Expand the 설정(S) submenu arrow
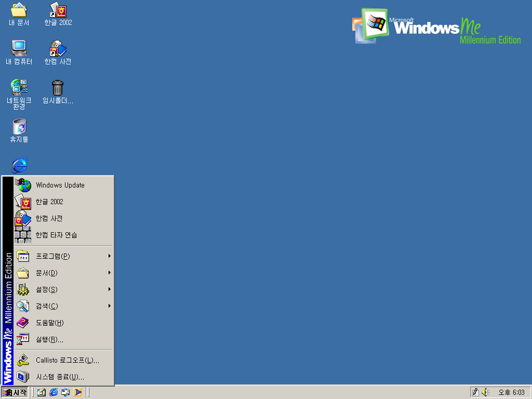Screen dimensions: 532x399 (109, 289)
